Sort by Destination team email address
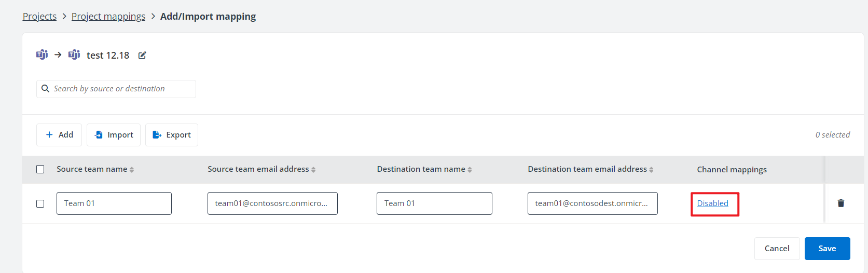The width and height of the screenshot is (868, 273). pos(651,170)
